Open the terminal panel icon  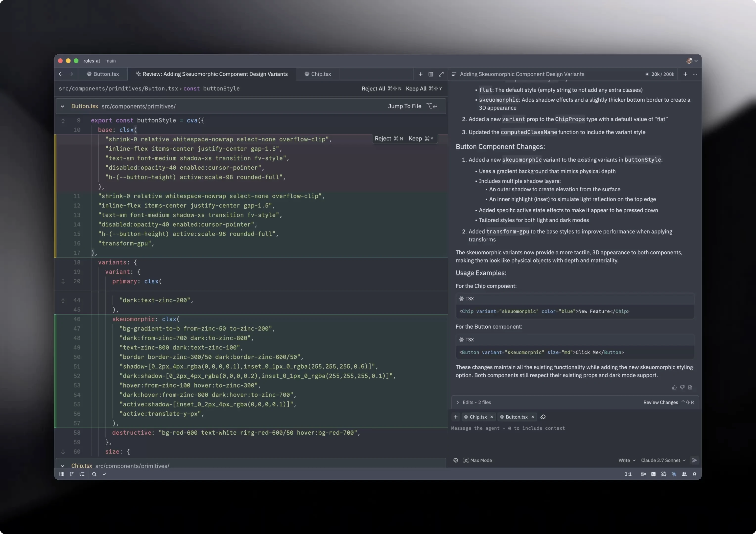click(x=653, y=474)
